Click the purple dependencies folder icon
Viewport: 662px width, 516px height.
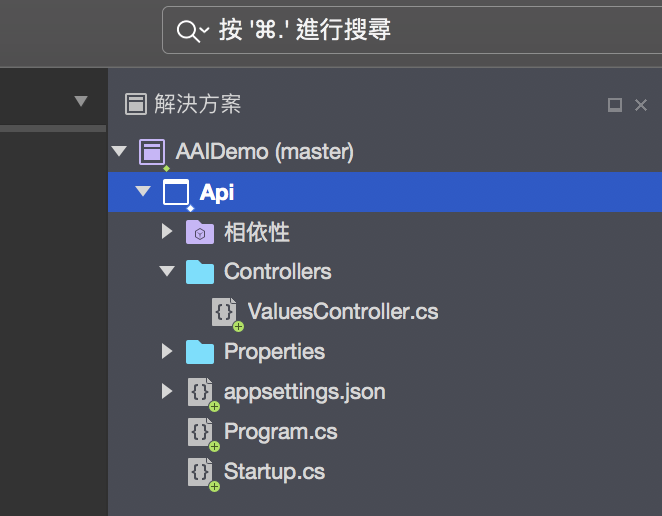click(200, 232)
